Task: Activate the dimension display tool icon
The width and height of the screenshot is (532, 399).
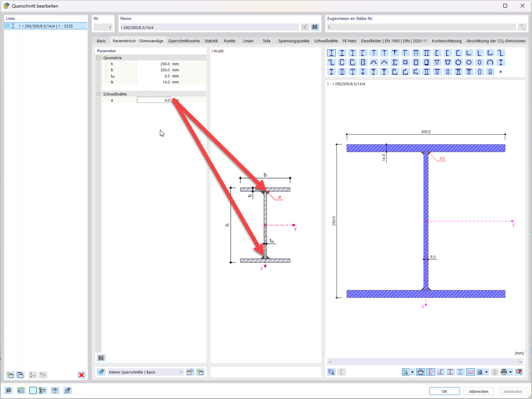Action: pos(420,372)
